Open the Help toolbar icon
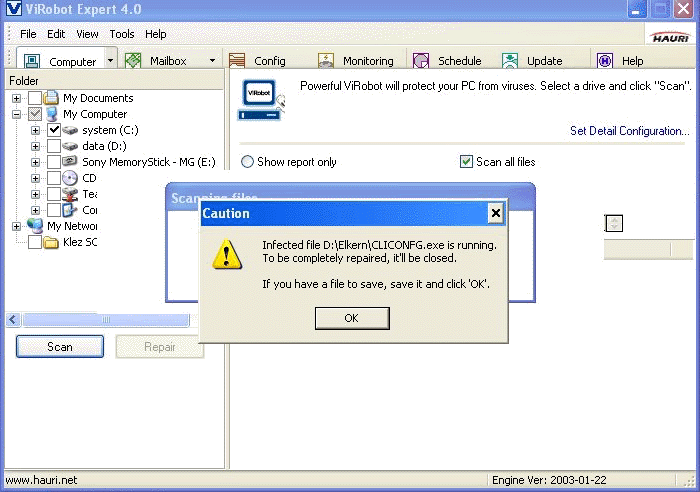 click(605, 61)
